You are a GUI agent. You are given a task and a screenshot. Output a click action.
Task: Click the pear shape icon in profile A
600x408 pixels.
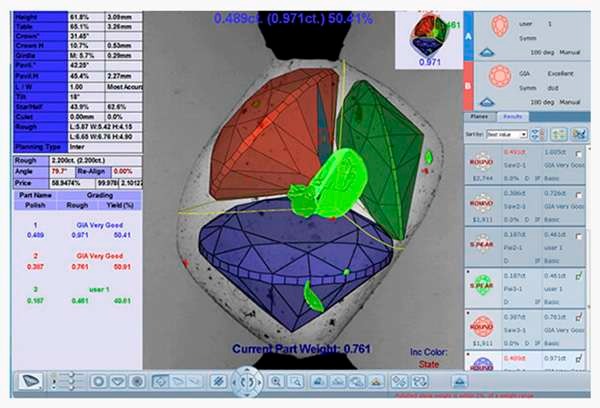(499, 26)
